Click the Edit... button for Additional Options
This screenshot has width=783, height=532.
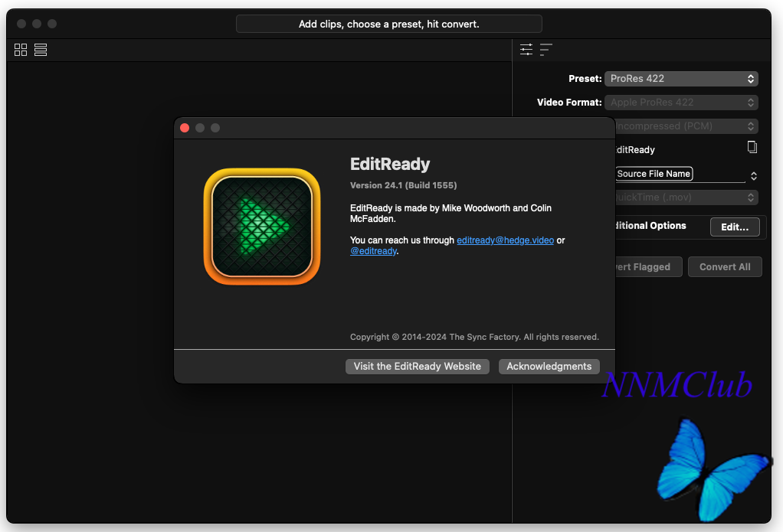click(735, 227)
